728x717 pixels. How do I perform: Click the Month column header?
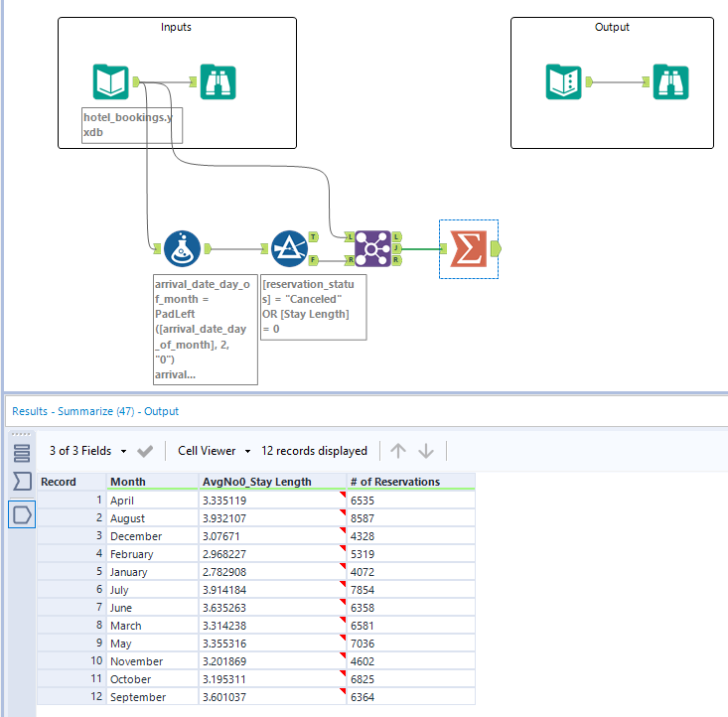pos(152,482)
